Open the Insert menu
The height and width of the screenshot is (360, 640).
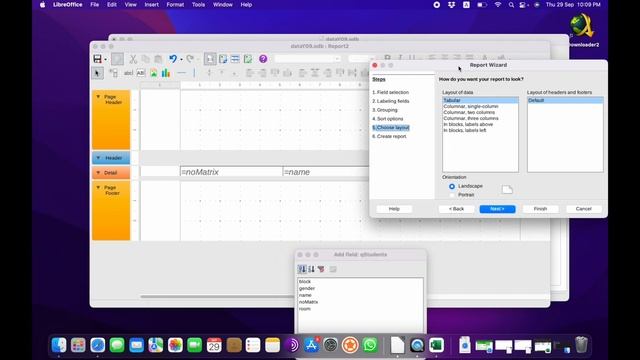coord(151,5)
